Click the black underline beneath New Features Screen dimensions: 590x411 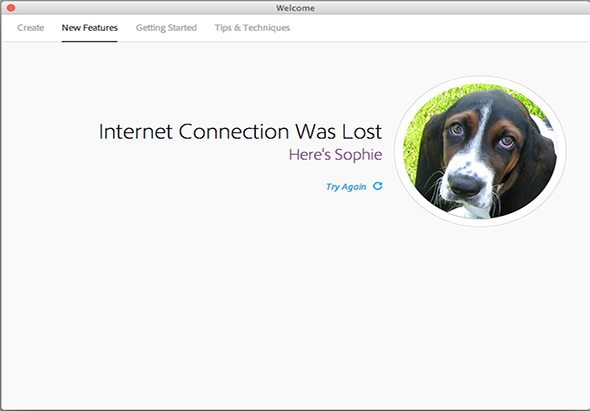point(90,41)
